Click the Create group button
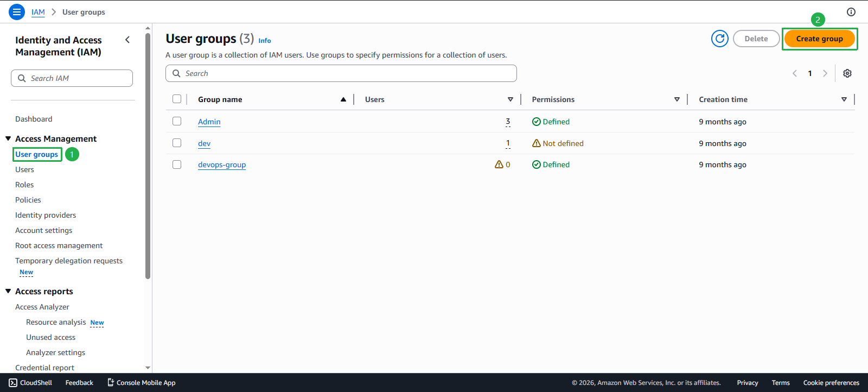This screenshot has height=392, width=868. point(819,39)
